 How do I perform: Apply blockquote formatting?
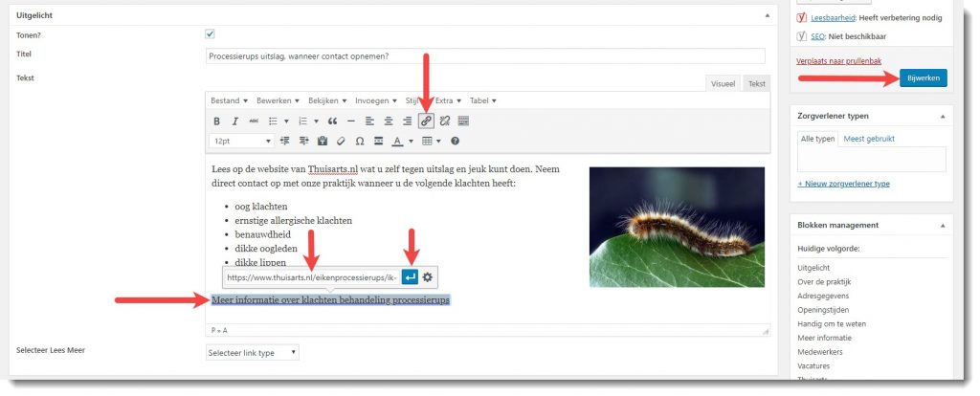332,121
